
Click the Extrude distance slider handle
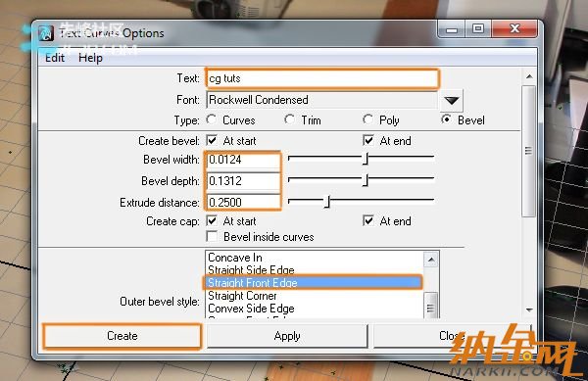(x=327, y=202)
